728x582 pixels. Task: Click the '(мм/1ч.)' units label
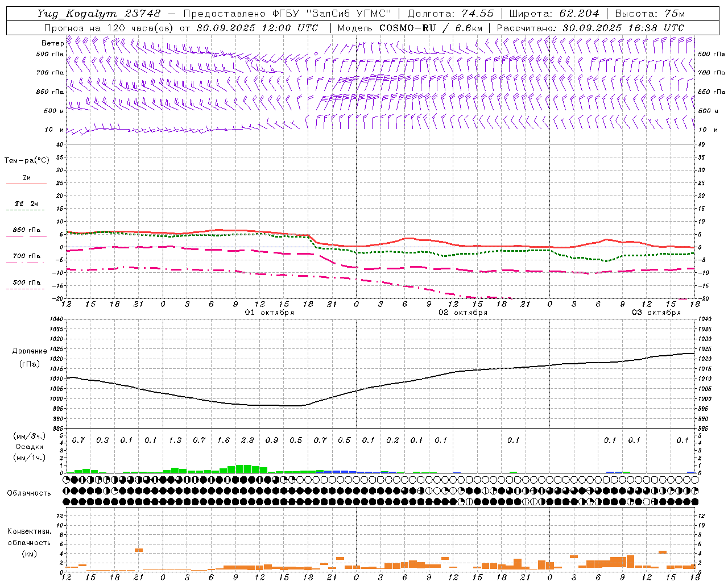(x=29, y=458)
